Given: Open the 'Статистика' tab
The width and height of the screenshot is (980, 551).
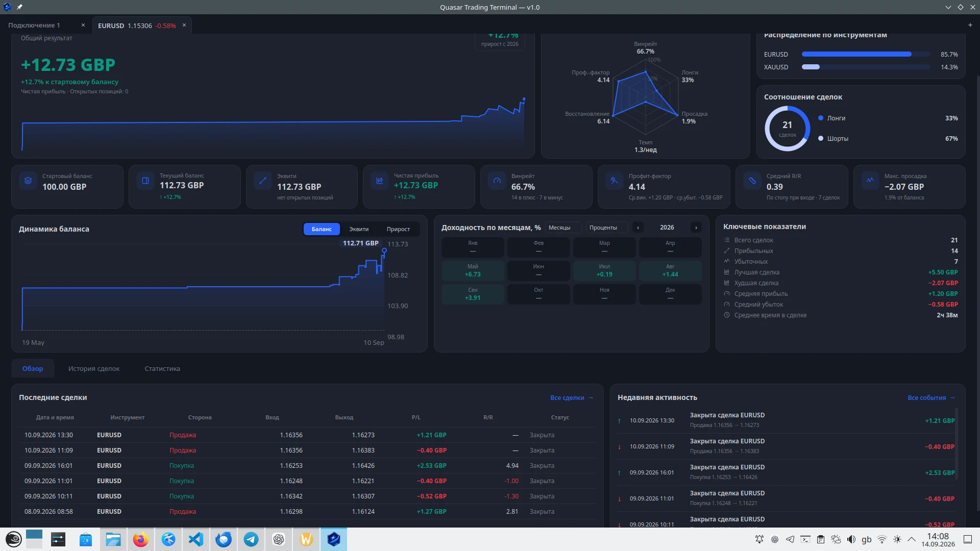Looking at the screenshot, I should click(162, 368).
